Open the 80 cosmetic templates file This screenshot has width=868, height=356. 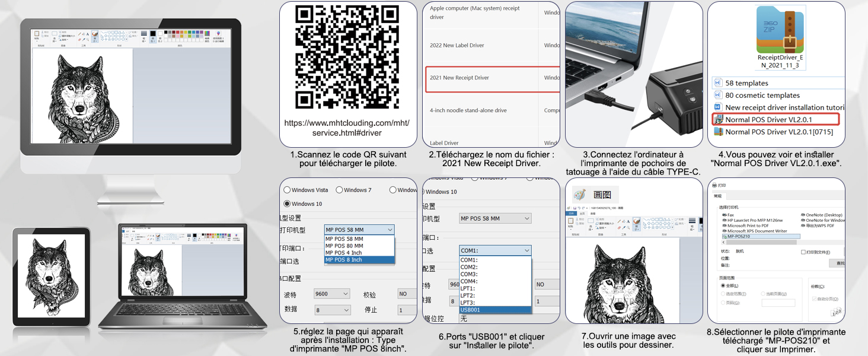click(x=757, y=95)
